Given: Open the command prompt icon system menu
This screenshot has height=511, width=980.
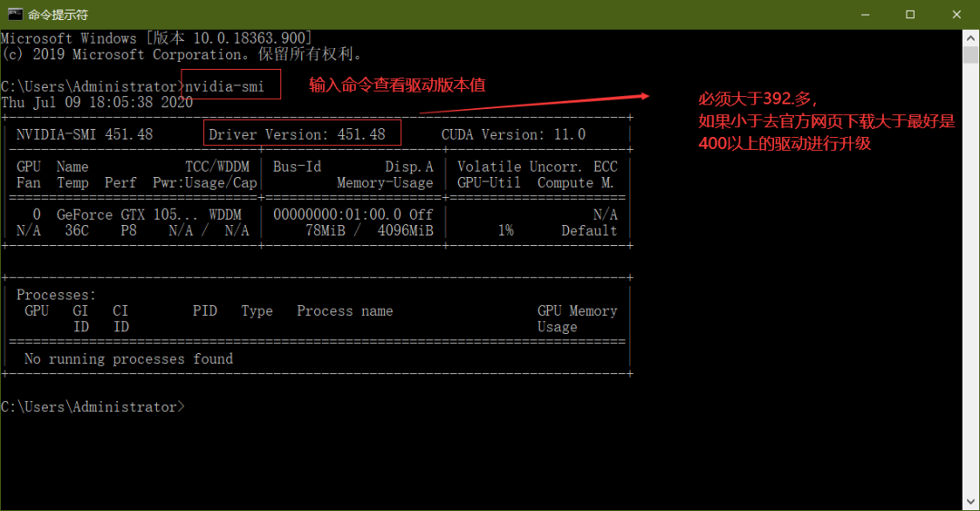Looking at the screenshot, I should [x=15, y=14].
